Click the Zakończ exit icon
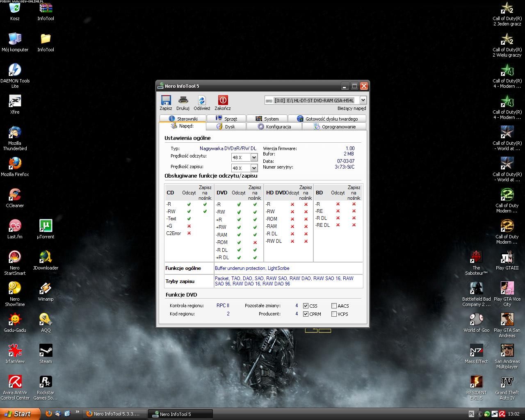This screenshot has height=420, width=525. pyautogui.click(x=223, y=100)
